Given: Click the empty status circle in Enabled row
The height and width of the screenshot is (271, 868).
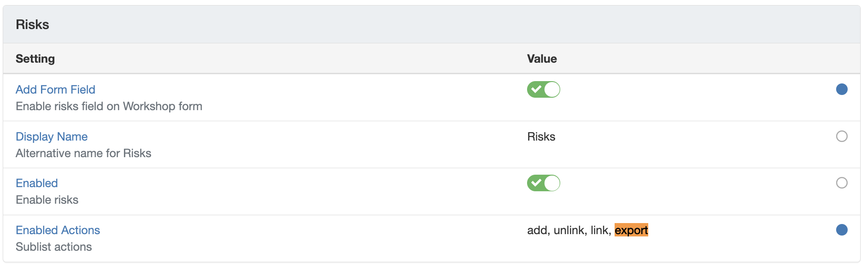Looking at the screenshot, I should pos(841,183).
